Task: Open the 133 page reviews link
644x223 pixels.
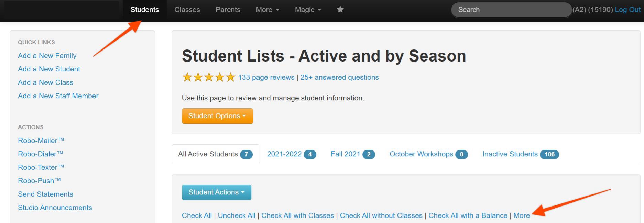Action: [266, 77]
